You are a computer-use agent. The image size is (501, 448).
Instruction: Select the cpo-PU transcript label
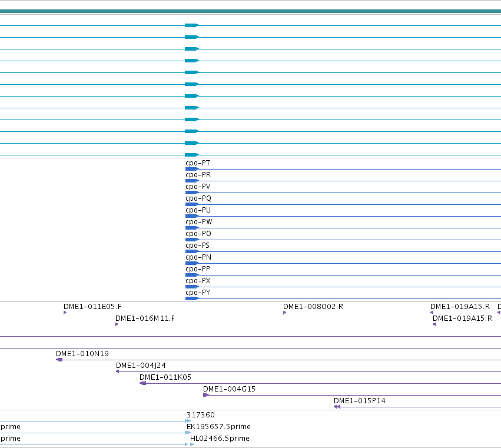(x=198, y=210)
